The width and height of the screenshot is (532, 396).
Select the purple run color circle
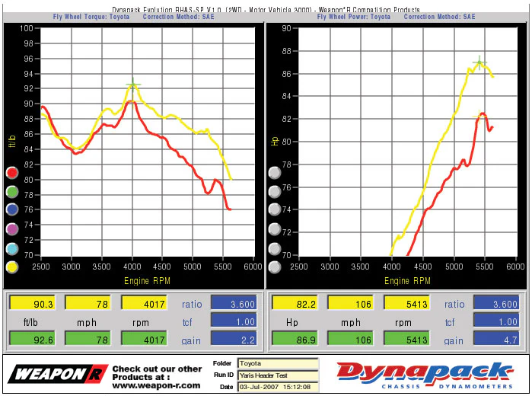coord(12,229)
